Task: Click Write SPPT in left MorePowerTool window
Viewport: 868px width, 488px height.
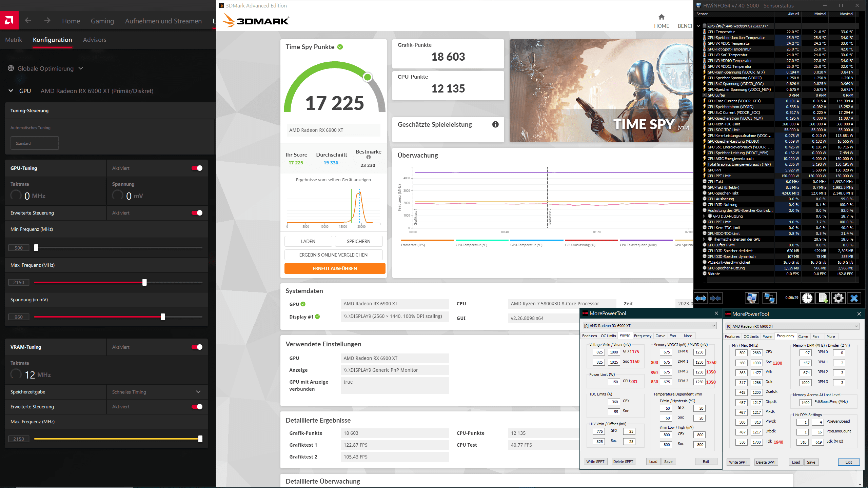Action: click(595, 462)
